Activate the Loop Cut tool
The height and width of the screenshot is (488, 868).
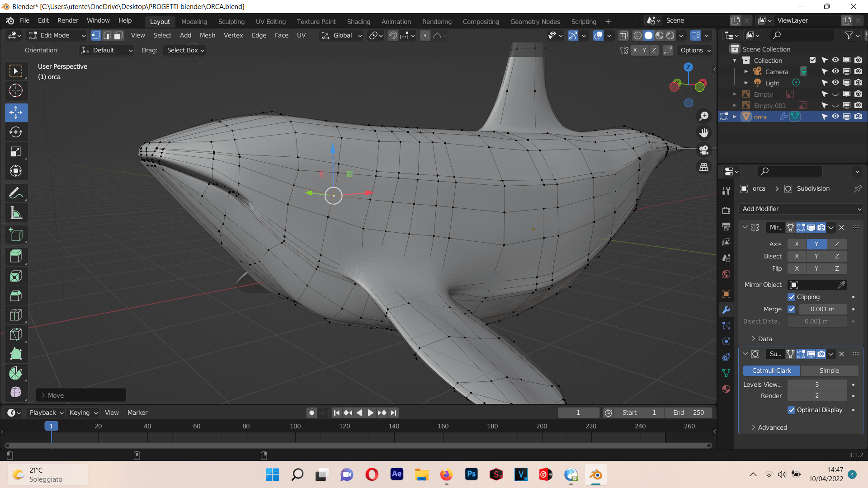point(16,315)
